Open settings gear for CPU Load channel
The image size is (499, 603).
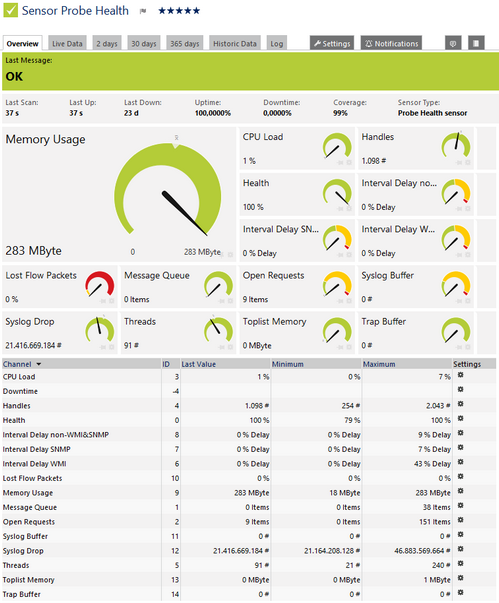coord(460,375)
